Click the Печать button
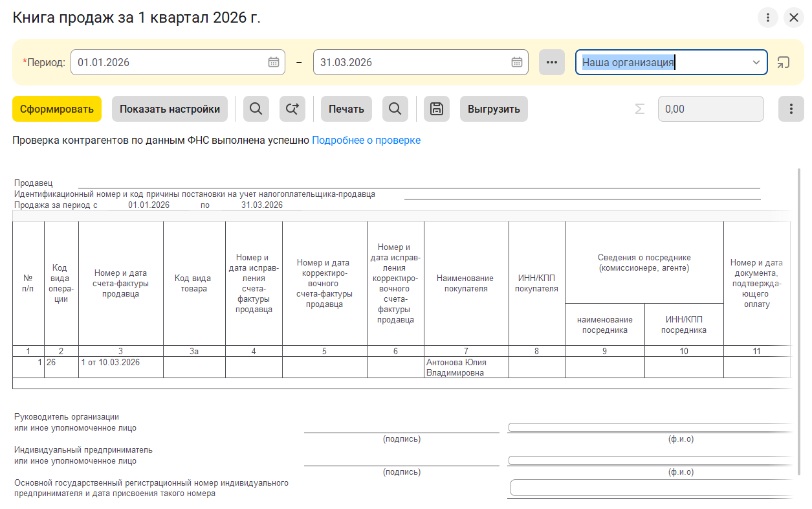The width and height of the screenshot is (812, 509). pyautogui.click(x=346, y=109)
